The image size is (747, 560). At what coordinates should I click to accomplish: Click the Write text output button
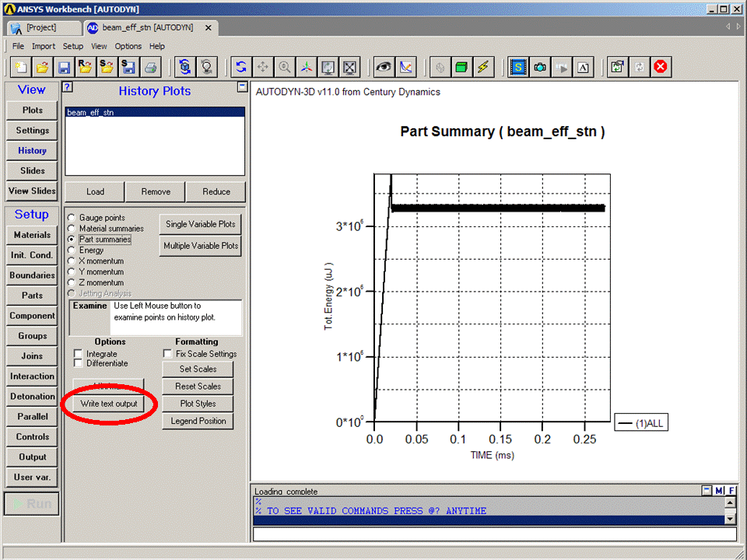(x=108, y=404)
